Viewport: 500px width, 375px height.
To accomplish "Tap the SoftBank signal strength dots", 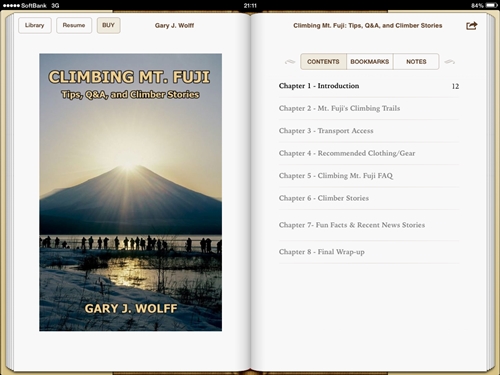I will click(11, 6).
